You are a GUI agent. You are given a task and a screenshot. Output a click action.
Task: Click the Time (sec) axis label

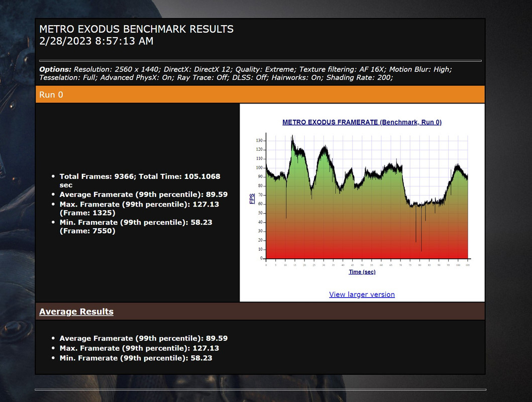click(x=362, y=272)
